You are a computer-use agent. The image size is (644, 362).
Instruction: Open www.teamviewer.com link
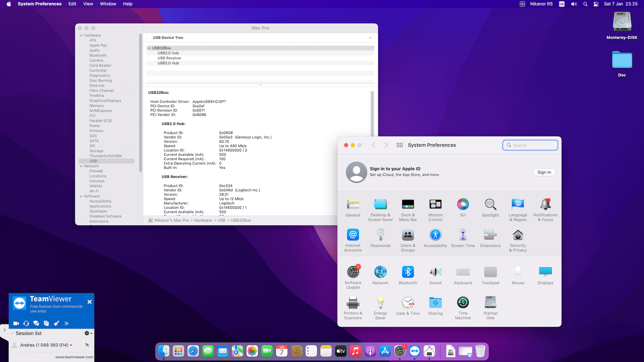(74, 357)
